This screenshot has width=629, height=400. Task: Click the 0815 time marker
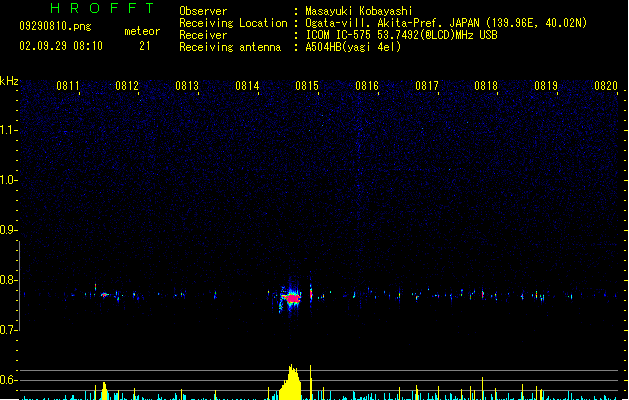tap(307, 86)
